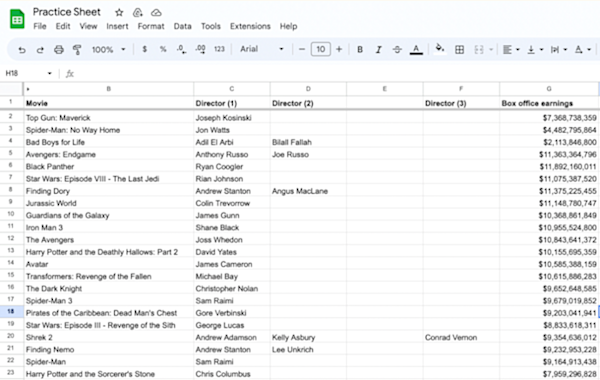Viewport: 600px width, 380px height.
Task: Select column G header
Action: (x=549, y=89)
